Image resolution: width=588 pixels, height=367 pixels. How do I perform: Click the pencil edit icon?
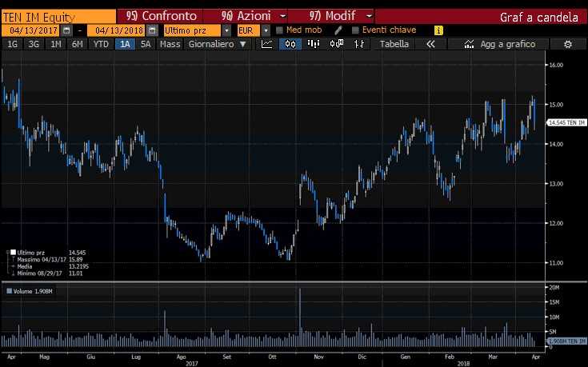pos(338,30)
